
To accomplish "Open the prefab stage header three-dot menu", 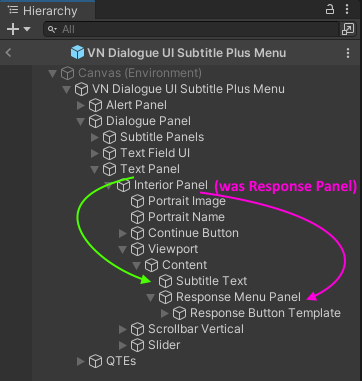I will click(x=348, y=53).
